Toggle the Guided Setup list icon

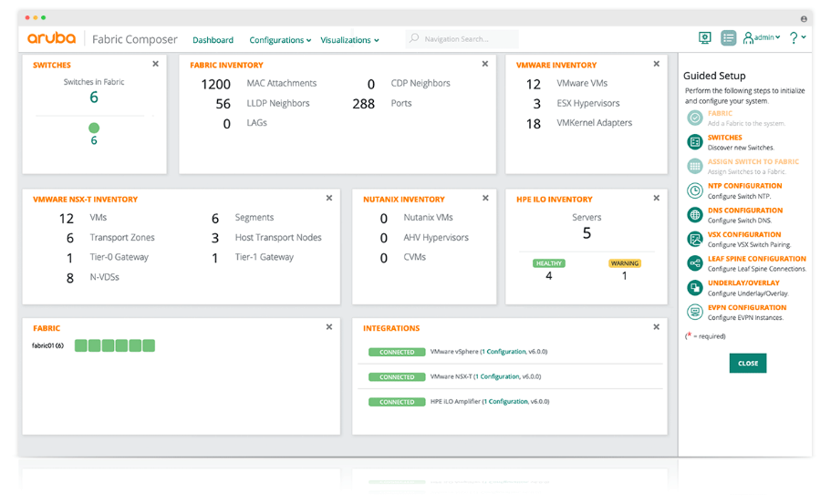pyautogui.click(x=728, y=38)
